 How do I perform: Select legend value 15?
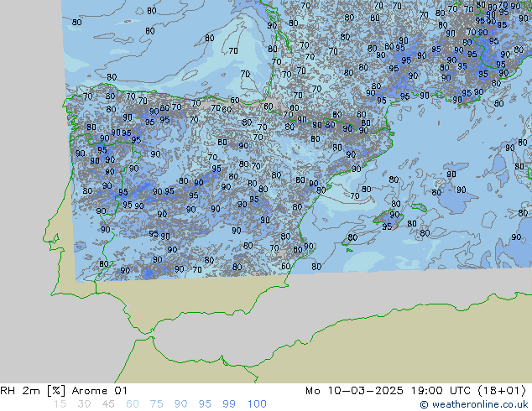point(60,404)
